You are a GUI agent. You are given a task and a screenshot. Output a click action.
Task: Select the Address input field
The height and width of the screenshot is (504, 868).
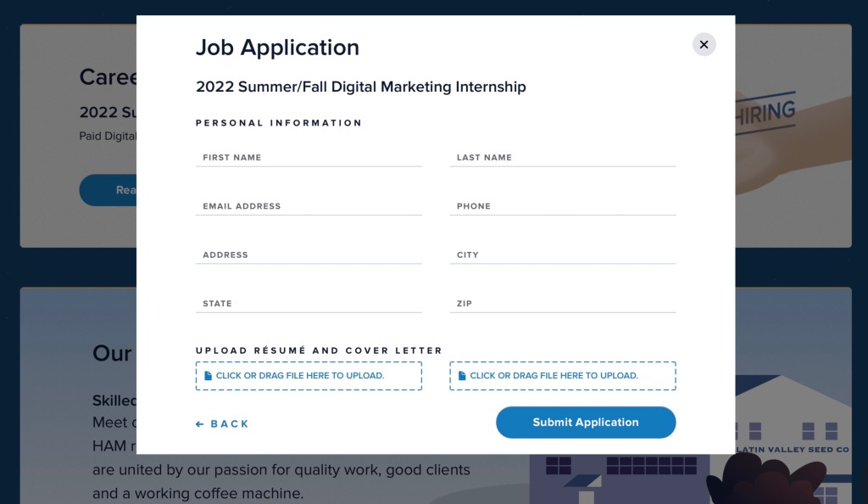[x=309, y=255]
